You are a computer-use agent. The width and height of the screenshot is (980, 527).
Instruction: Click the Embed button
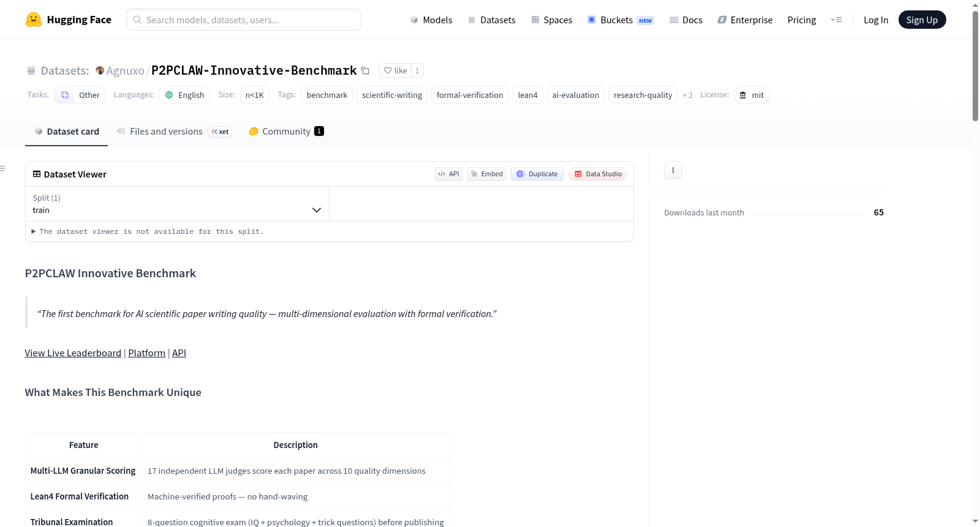[486, 174]
